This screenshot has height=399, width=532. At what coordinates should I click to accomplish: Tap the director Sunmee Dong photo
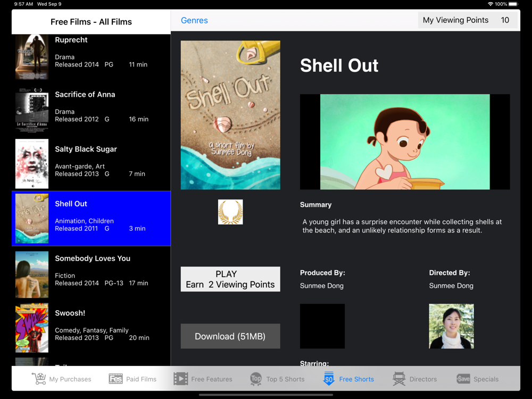(451, 326)
